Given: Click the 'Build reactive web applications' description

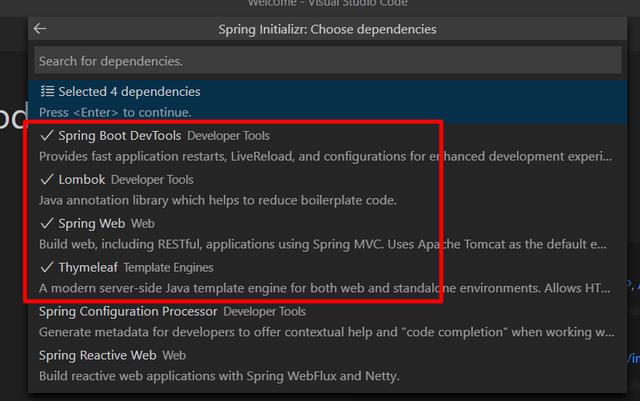Looking at the screenshot, I should [x=219, y=376].
